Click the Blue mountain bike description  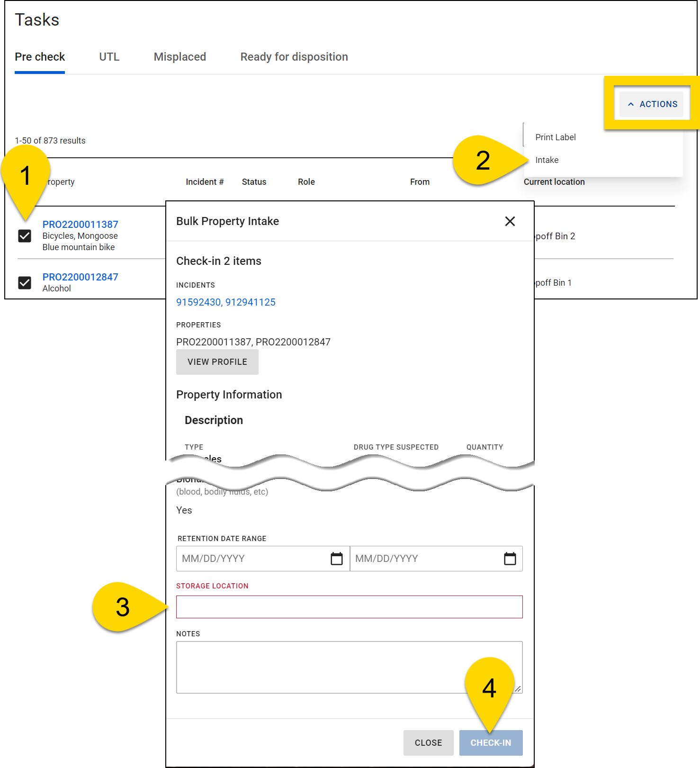coord(79,247)
